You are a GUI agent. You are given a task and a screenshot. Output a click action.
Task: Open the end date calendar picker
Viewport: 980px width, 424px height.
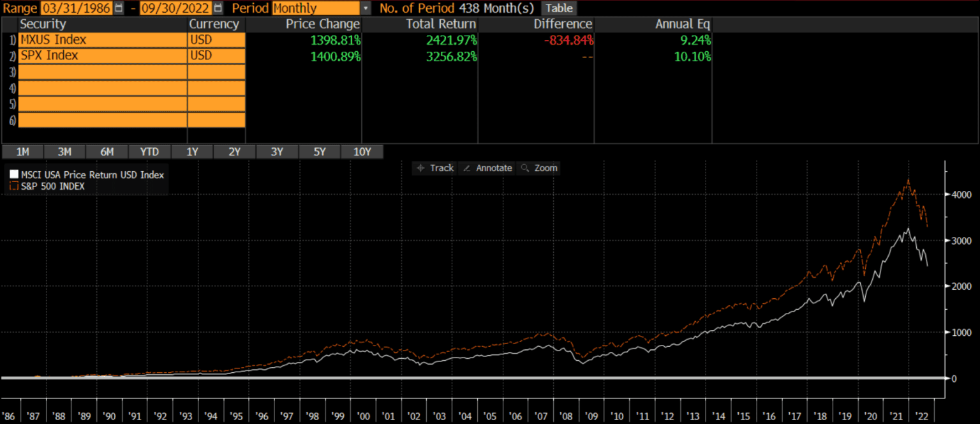(x=217, y=8)
